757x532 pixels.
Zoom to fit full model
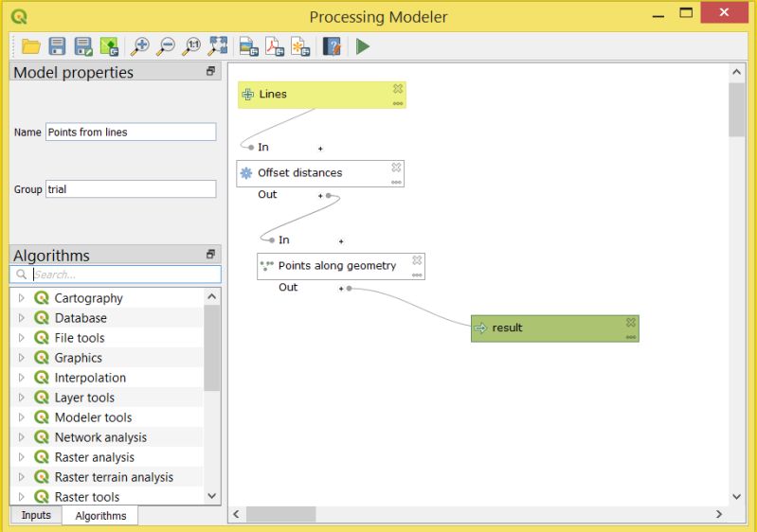point(218,46)
